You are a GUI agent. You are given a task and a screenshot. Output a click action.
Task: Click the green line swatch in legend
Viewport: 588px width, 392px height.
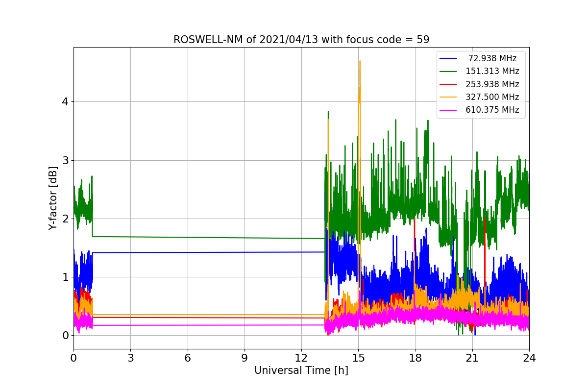pyautogui.click(x=448, y=72)
